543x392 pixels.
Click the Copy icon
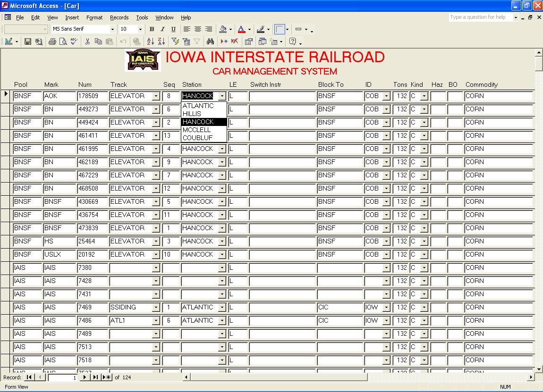point(98,42)
